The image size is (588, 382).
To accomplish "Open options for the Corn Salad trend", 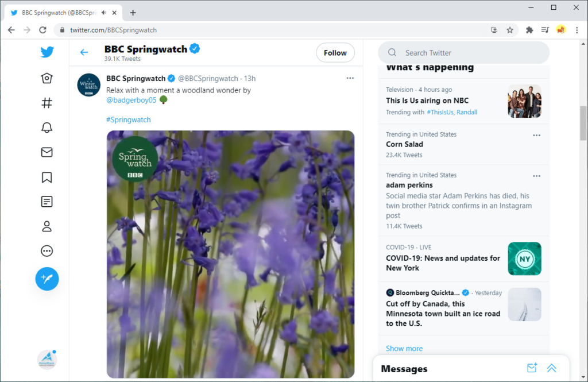I will 536,135.
